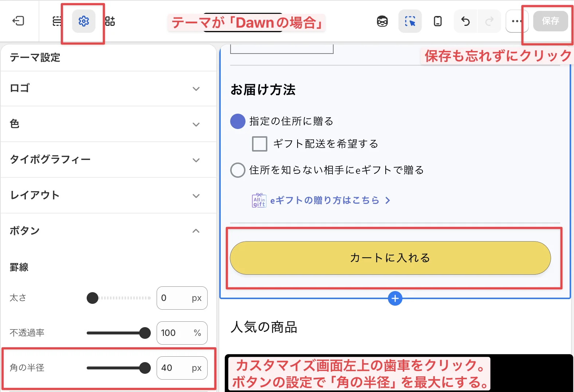This screenshot has width=574, height=392.
Task: Click the 角の半径 px value field
Action: [x=182, y=368]
